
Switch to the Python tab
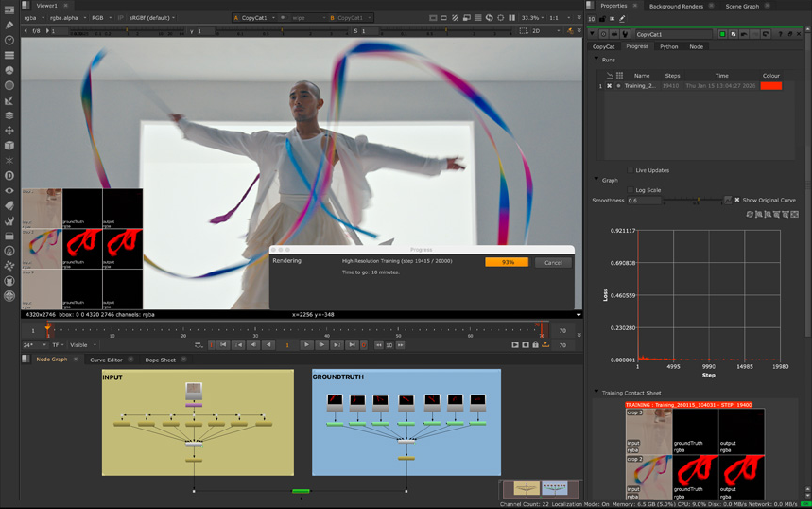point(668,46)
